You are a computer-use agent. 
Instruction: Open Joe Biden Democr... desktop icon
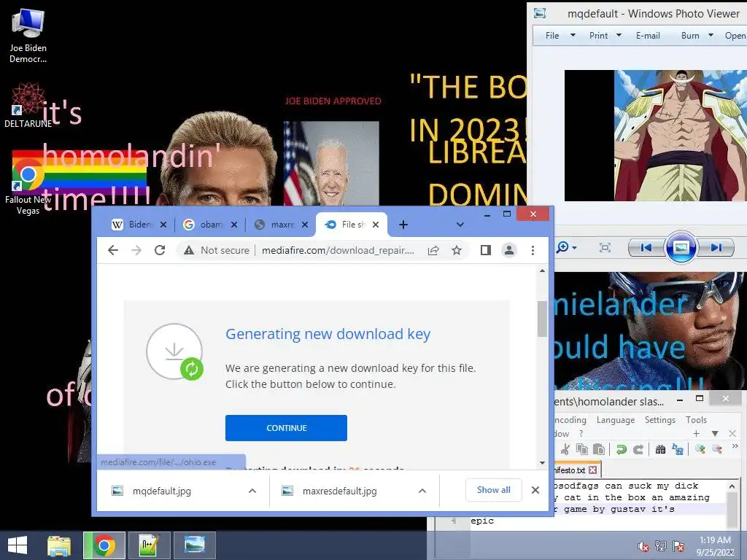click(x=28, y=36)
